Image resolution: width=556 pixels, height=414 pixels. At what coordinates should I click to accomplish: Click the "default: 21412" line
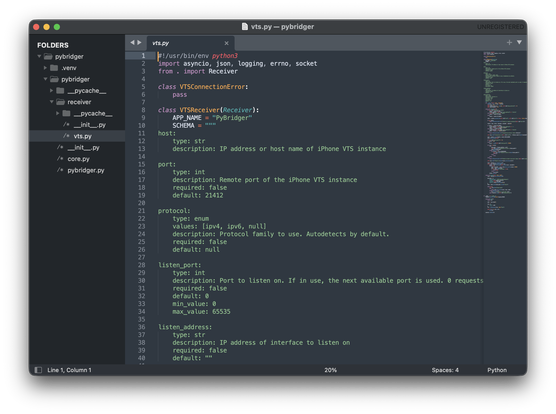pyautogui.click(x=198, y=195)
